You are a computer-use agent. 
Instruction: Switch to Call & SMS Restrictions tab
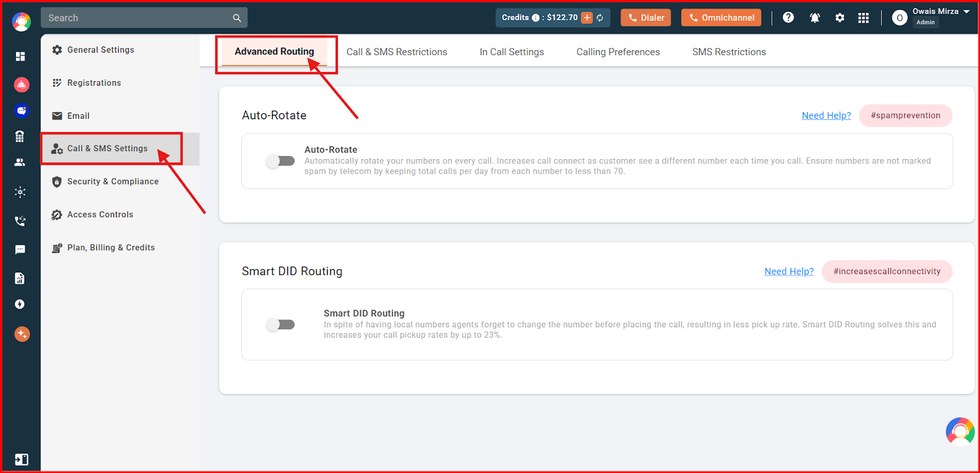pos(397,52)
